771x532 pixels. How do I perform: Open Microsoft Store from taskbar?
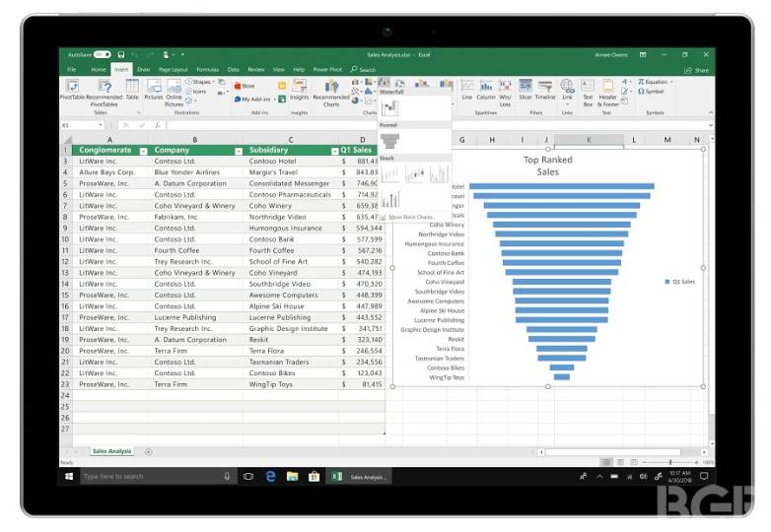pos(314,476)
